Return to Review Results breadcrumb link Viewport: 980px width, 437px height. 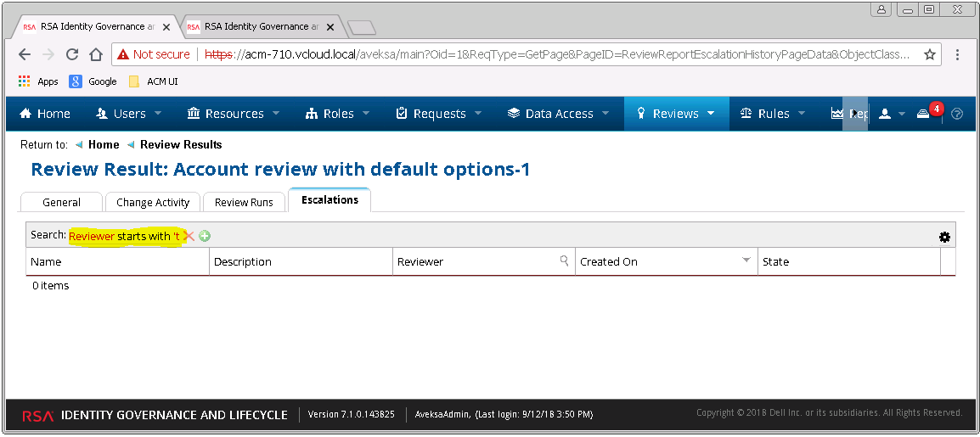(x=181, y=144)
